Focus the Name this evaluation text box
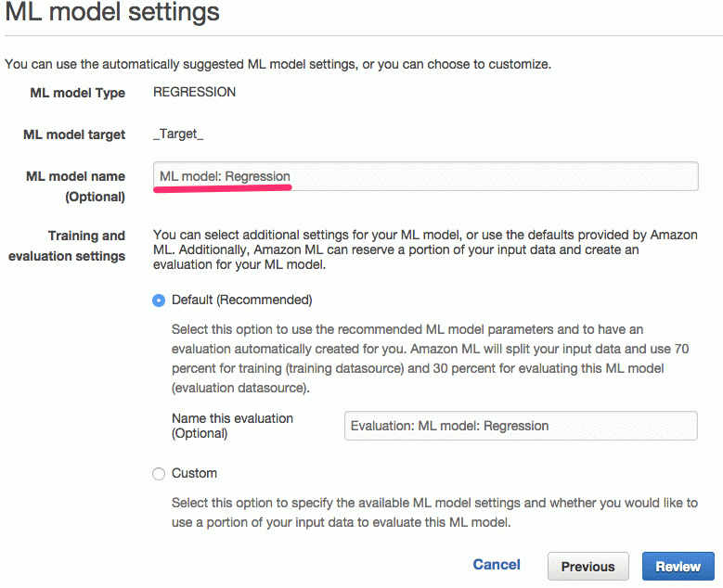The width and height of the screenshot is (723, 588). pos(521,426)
